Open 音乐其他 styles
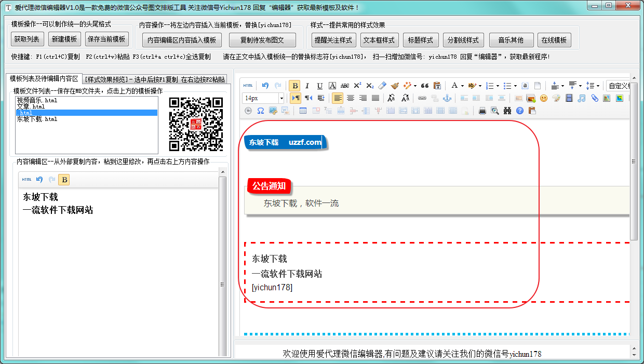Viewport: 644px width, 364px height. pos(511,40)
